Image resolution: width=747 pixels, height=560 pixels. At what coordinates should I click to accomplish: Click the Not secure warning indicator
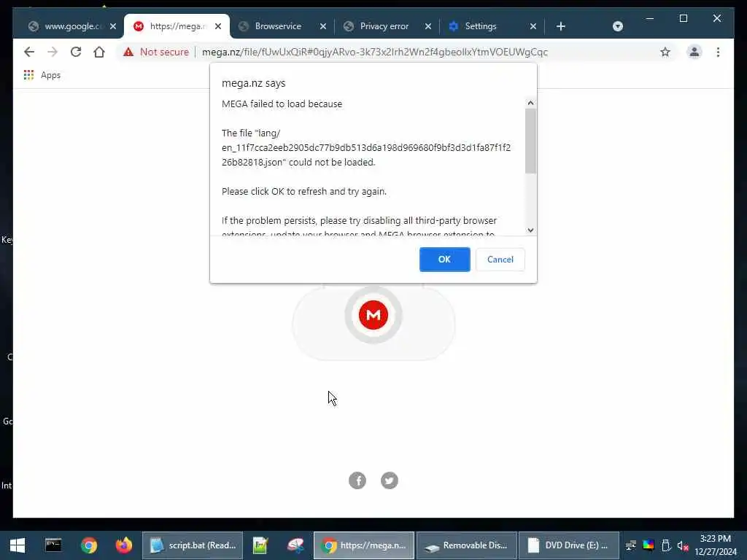tap(156, 52)
